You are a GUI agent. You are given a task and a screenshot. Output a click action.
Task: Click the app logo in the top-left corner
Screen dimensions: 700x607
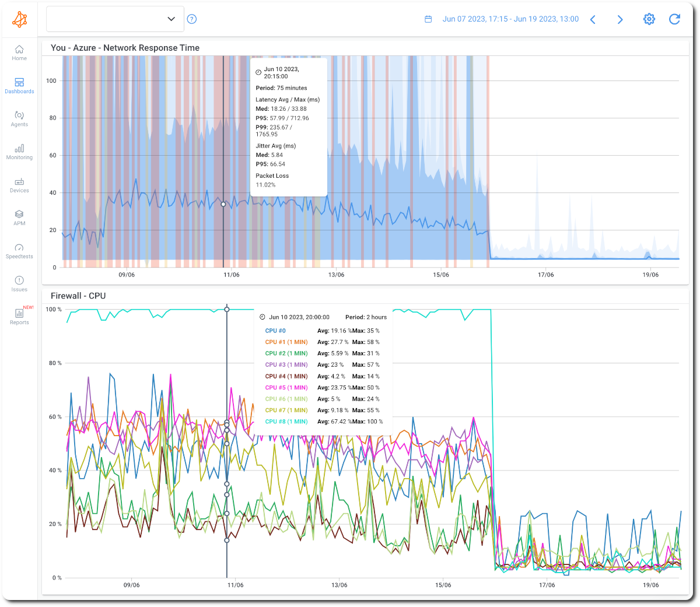tap(19, 19)
